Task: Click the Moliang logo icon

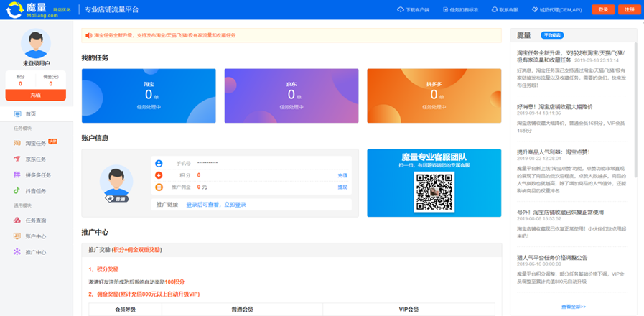Action: [x=14, y=9]
